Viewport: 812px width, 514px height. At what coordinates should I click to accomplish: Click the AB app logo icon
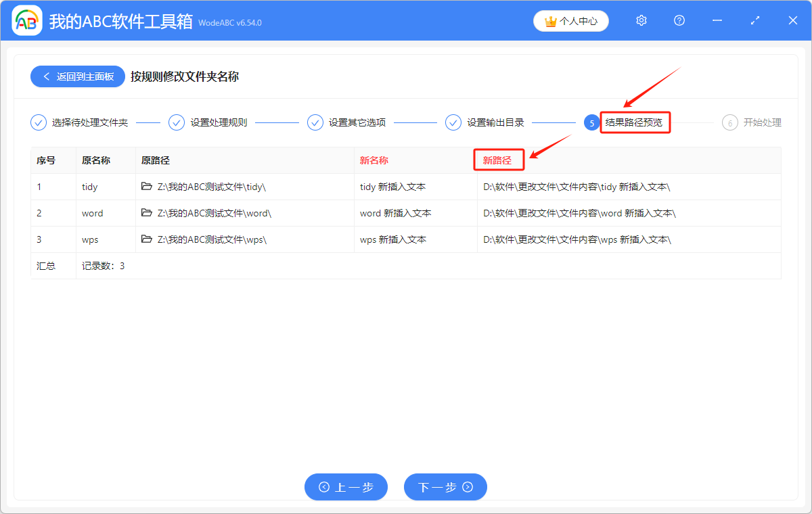[26, 20]
